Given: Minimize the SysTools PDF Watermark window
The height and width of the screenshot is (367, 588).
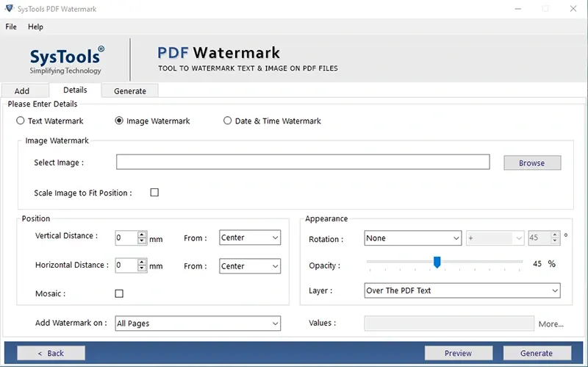Looking at the screenshot, I should pos(518,9).
